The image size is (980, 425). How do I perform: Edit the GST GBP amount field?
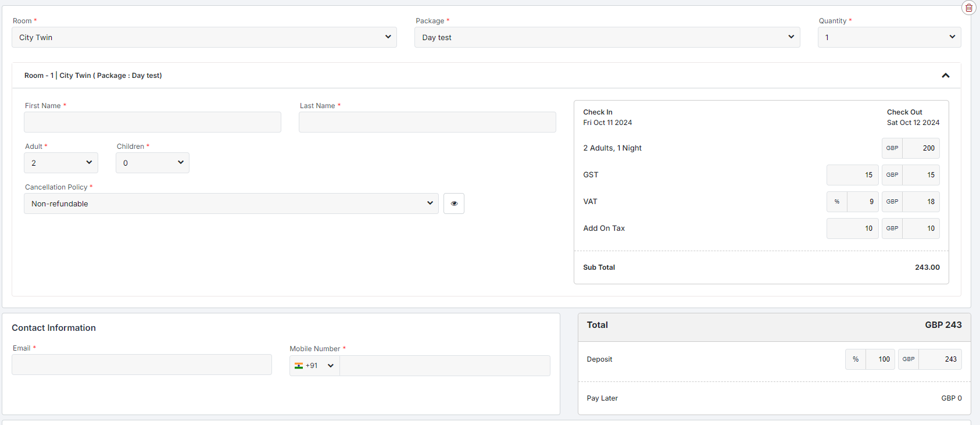click(x=921, y=175)
